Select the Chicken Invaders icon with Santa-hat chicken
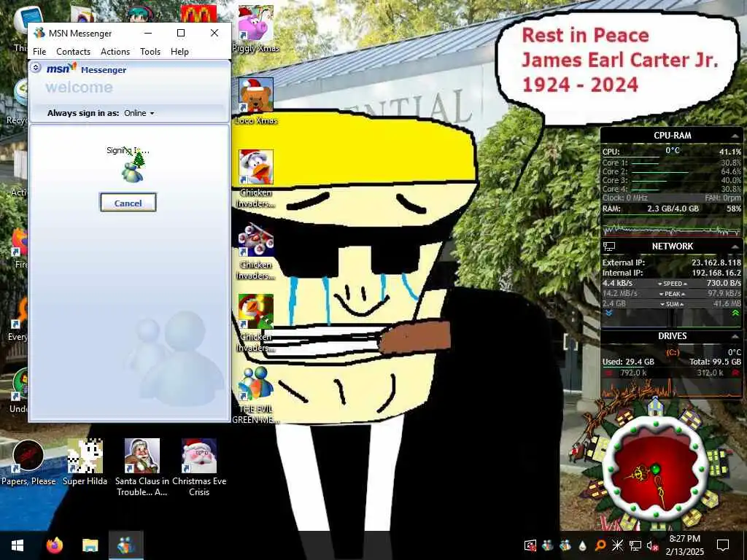Screen dimensions: 747x560 tap(256, 179)
